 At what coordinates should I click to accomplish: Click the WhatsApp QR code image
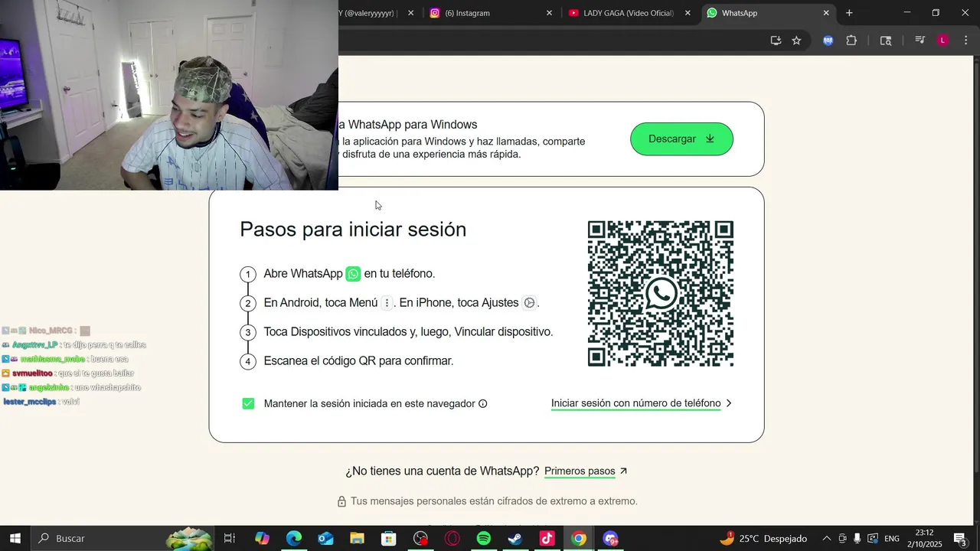tap(660, 294)
